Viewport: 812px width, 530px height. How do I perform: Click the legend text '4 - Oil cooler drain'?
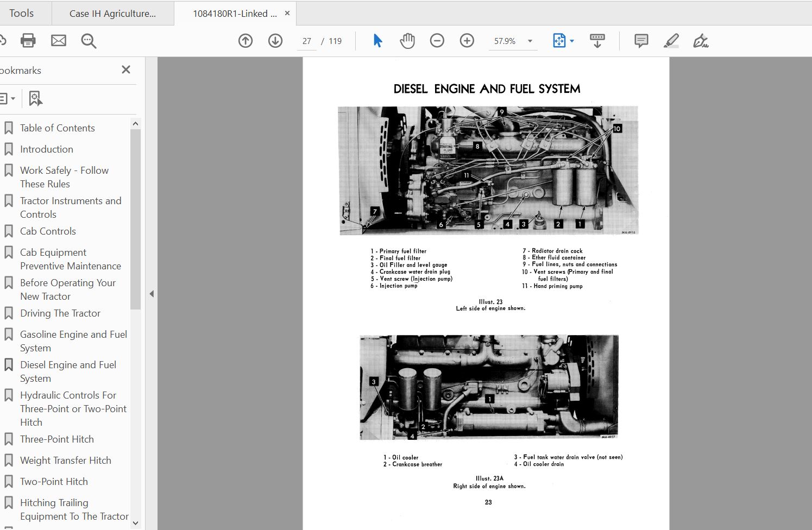539,464
